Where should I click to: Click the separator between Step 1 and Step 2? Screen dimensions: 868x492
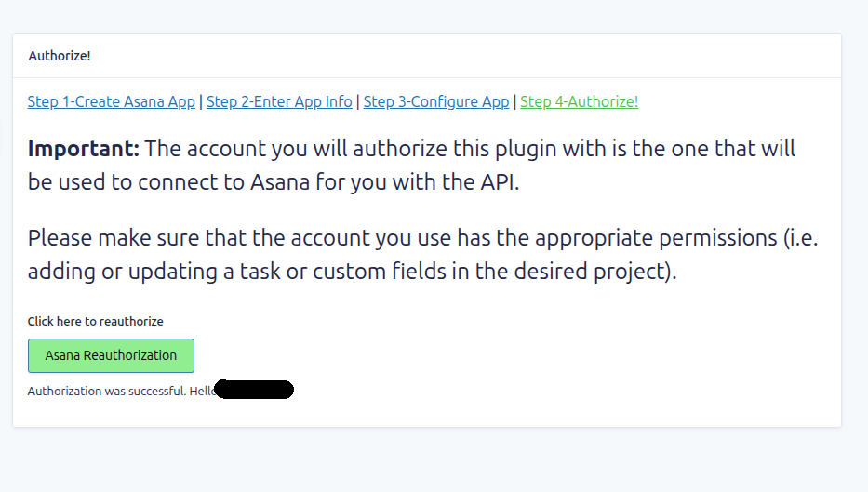pos(201,101)
